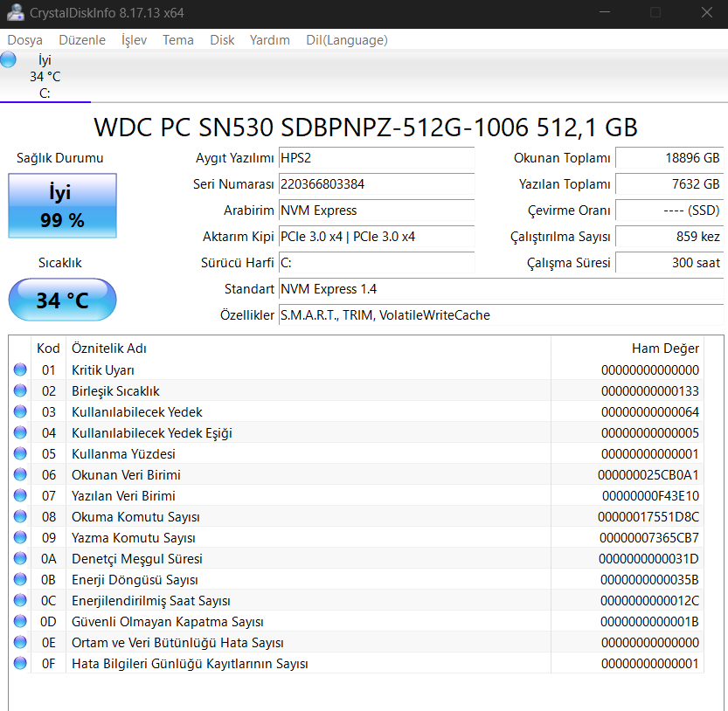Click status orb for Okuma Komutu Sayısı row
This screenshot has width=728, height=711.
pyautogui.click(x=20, y=516)
